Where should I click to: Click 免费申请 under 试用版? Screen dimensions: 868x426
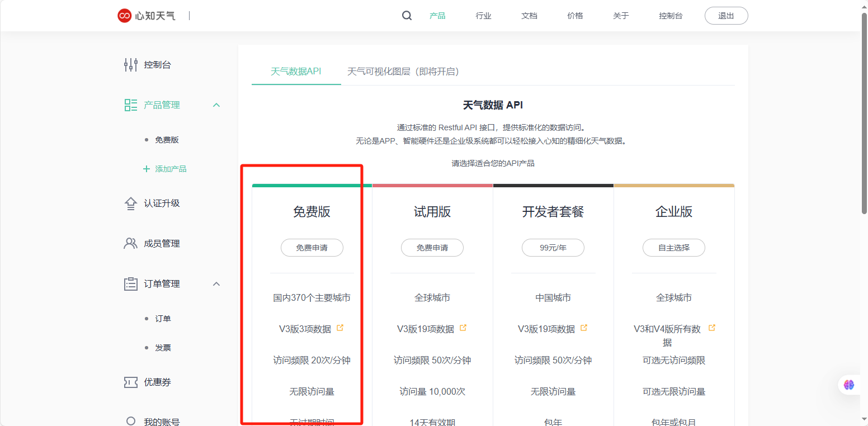(432, 248)
